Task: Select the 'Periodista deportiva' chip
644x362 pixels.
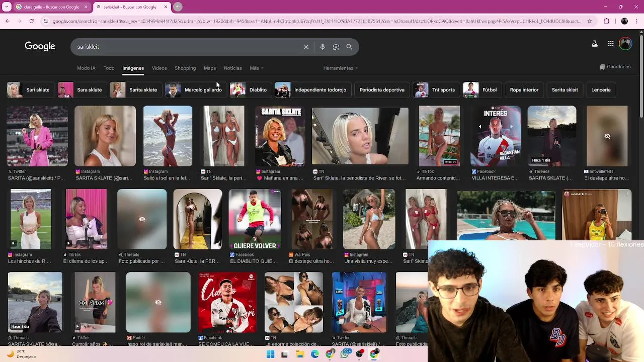Action: [382, 90]
